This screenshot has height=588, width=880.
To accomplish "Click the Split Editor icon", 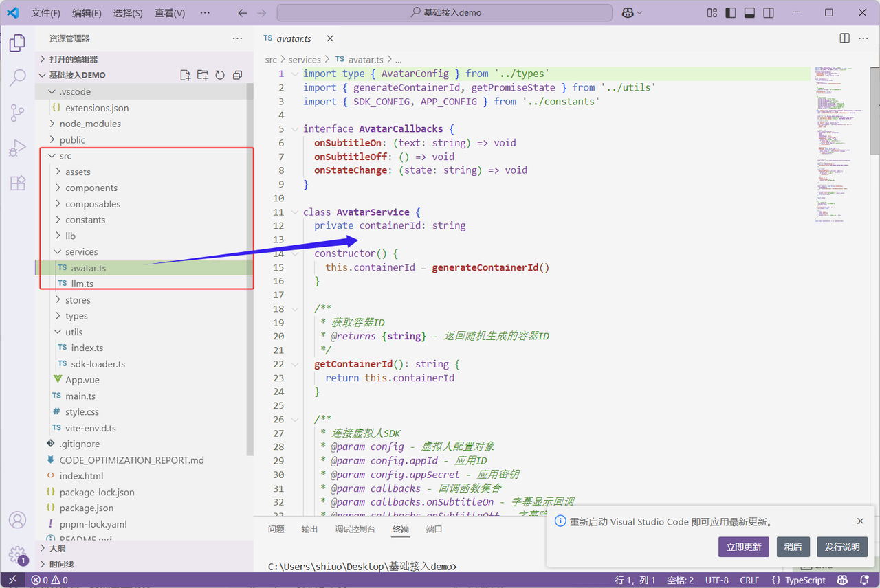I will [x=845, y=38].
